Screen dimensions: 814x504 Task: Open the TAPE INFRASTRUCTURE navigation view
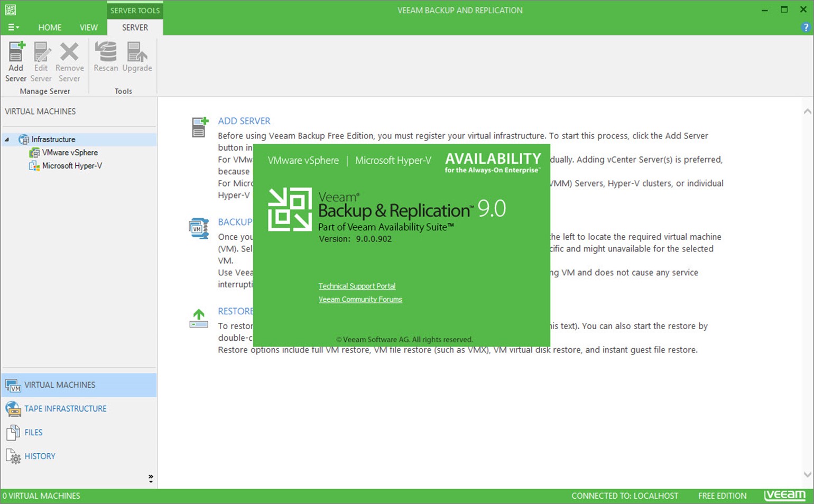pos(79,409)
